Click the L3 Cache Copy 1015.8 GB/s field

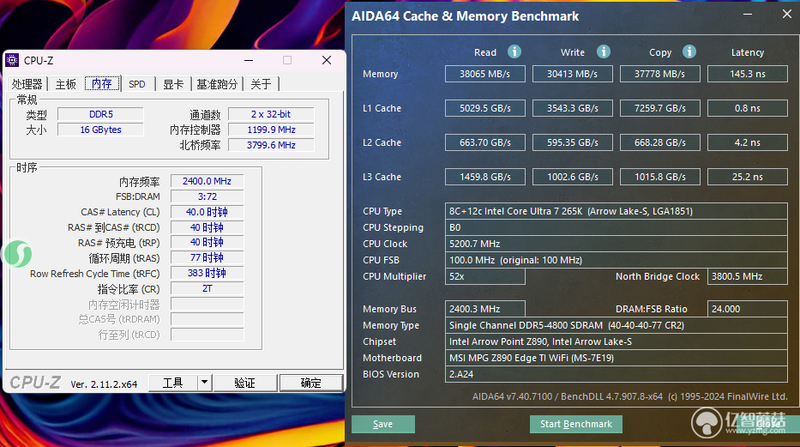(660, 177)
